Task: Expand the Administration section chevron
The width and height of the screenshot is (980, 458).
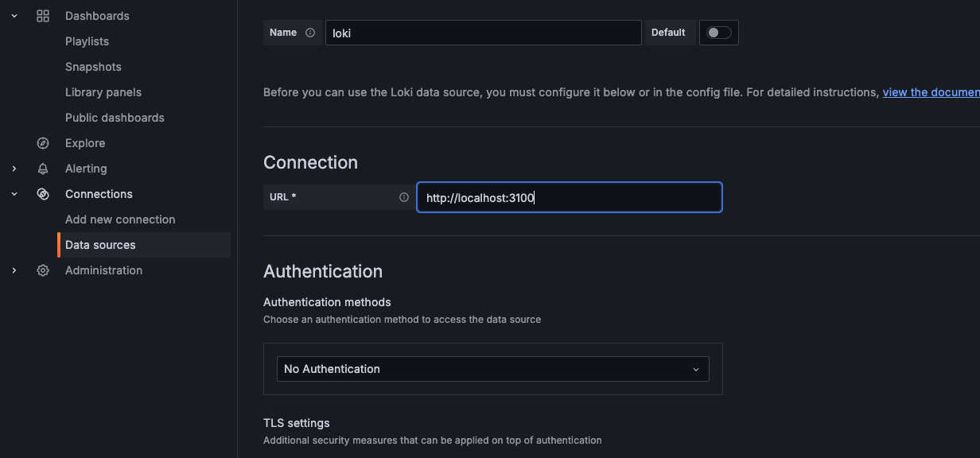Action: pyautogui.click(x=14, y=270)
